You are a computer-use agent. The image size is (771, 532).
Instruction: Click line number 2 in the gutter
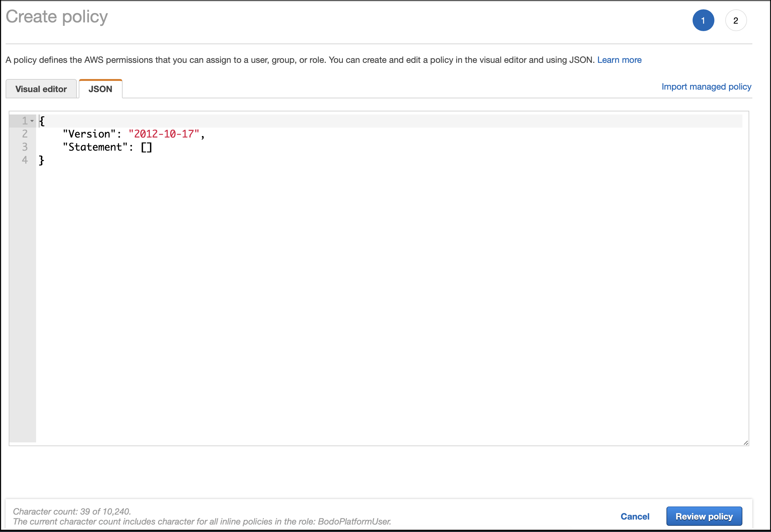click(x=25, y=134)
